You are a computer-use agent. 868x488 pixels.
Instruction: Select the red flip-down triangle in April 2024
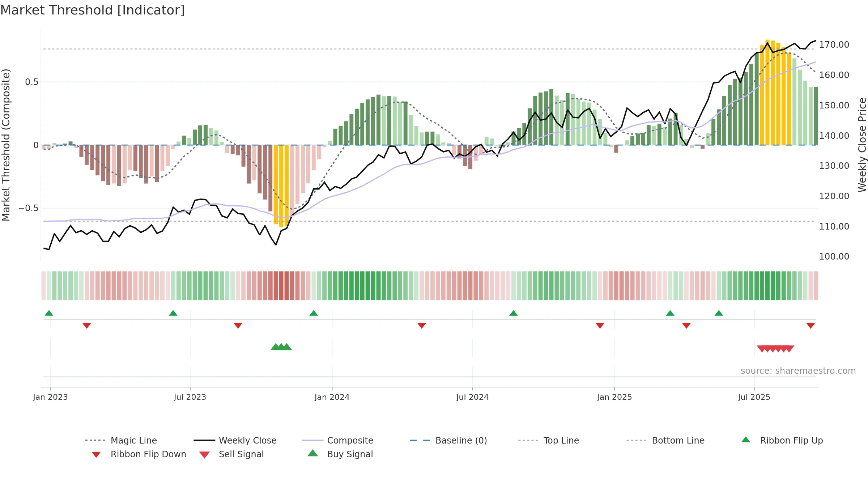[x=422, y=326]
